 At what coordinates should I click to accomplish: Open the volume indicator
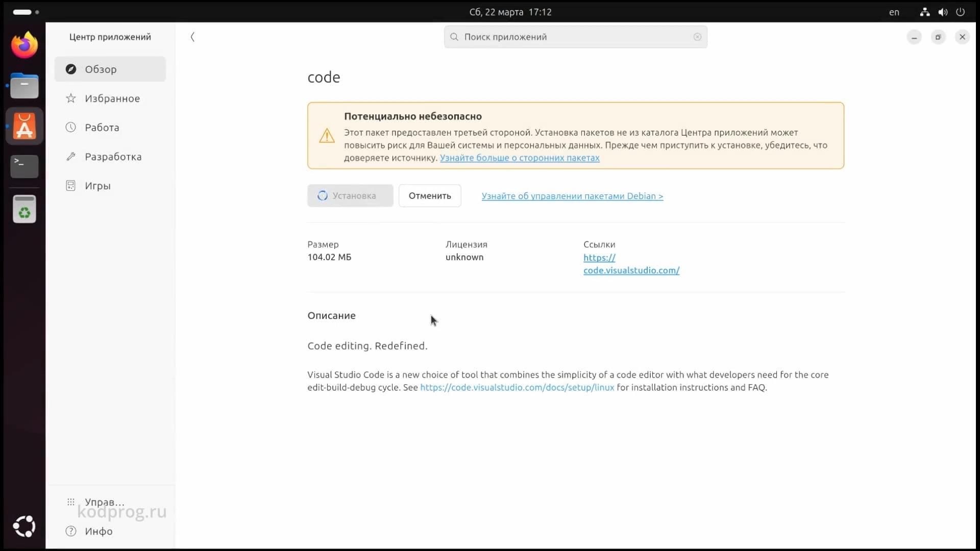[x=943, y=12]
